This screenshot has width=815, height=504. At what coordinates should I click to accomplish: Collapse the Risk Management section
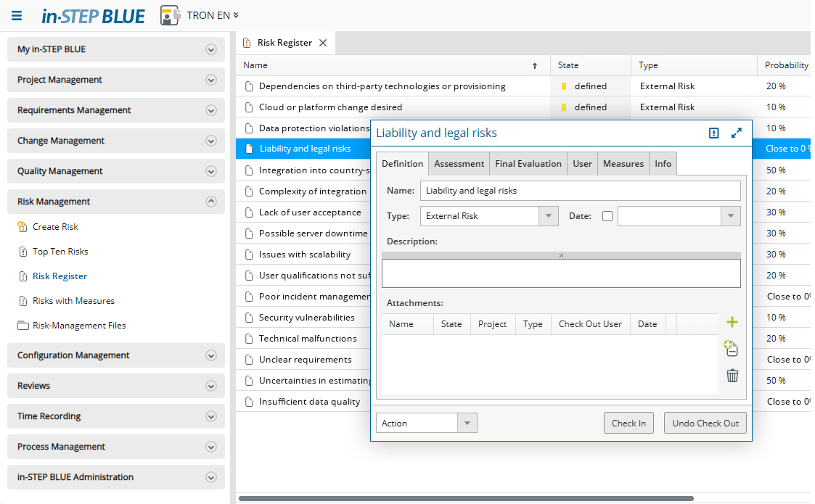[211, 202]
